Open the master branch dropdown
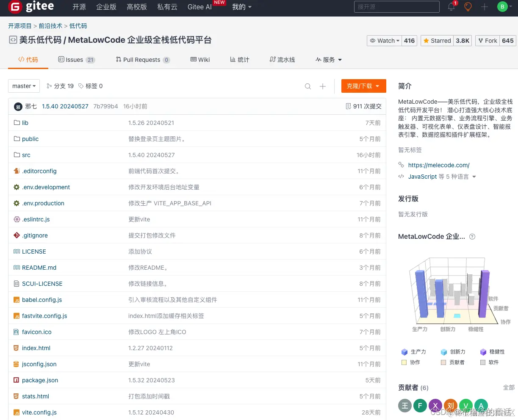 click(x=24, y=86)
